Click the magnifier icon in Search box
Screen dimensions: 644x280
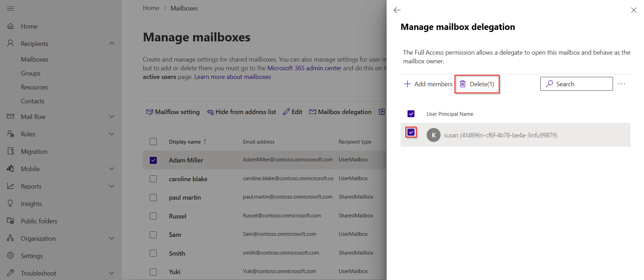coord(549,84)
